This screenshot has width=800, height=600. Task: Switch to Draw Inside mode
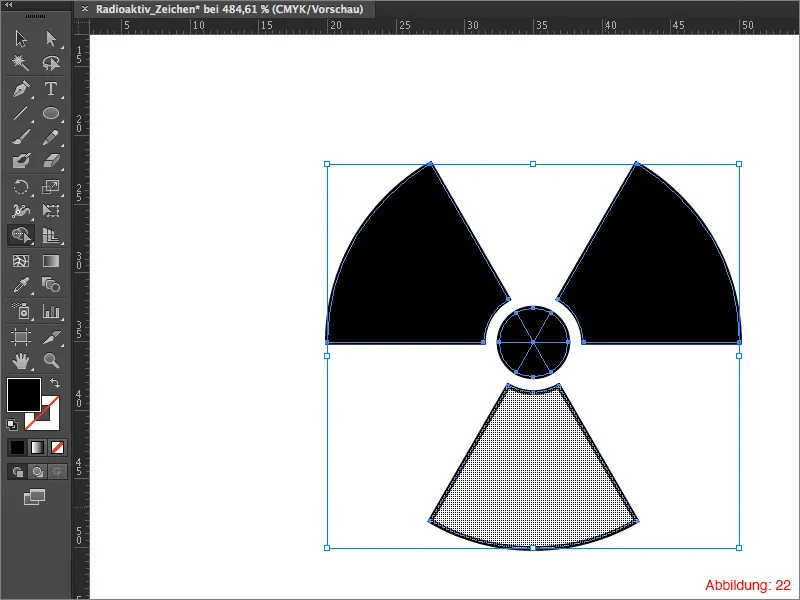click(x=57, y=471)
